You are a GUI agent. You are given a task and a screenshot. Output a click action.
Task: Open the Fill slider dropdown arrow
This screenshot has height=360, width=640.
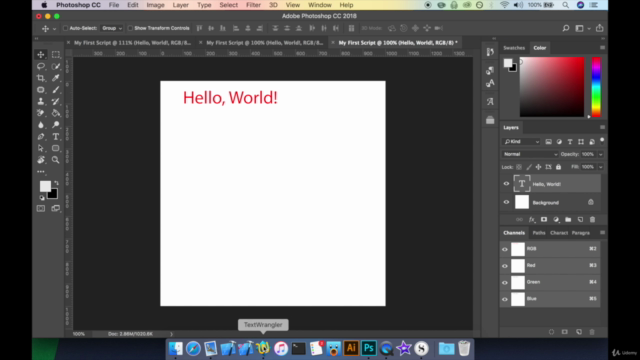point(600,167)
